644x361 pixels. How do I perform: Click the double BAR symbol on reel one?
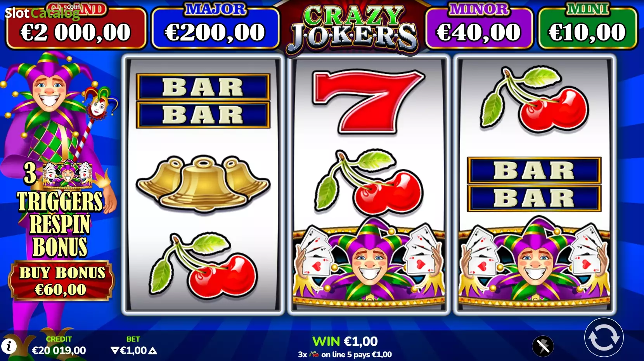pos(203,101)
